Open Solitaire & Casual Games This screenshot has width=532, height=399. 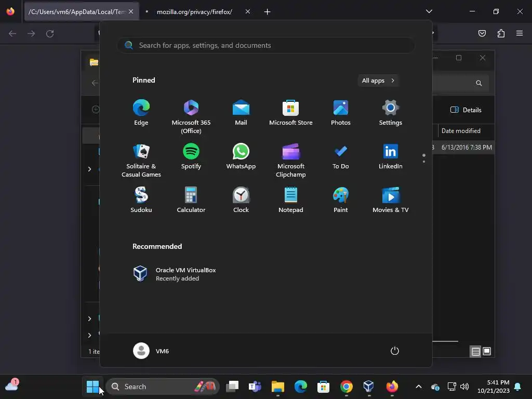point(141,160)
